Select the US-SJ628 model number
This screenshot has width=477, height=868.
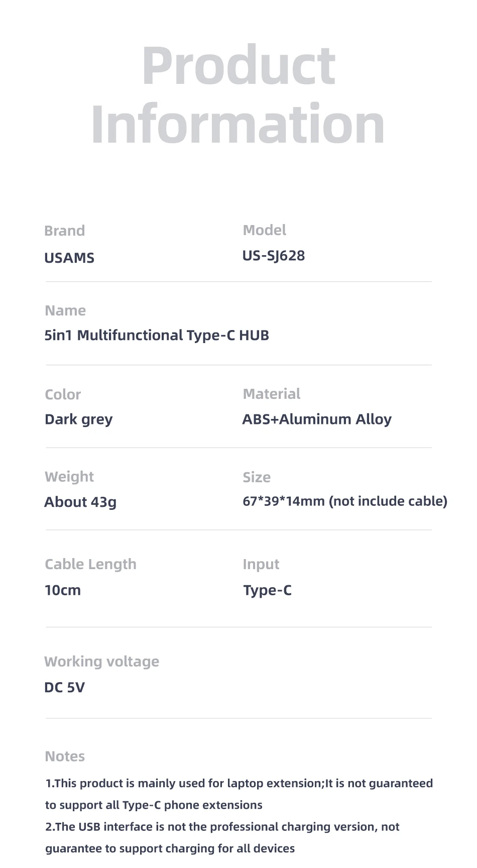click(274, 256)
